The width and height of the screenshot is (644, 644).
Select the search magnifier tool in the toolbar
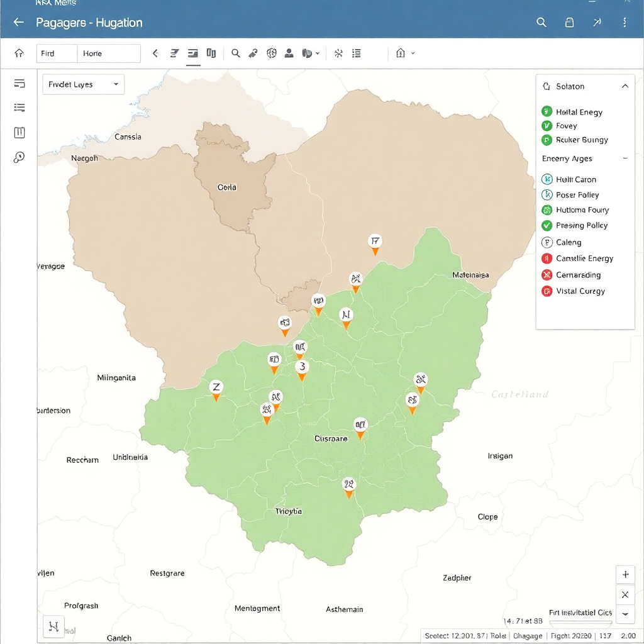pos(236,53)
